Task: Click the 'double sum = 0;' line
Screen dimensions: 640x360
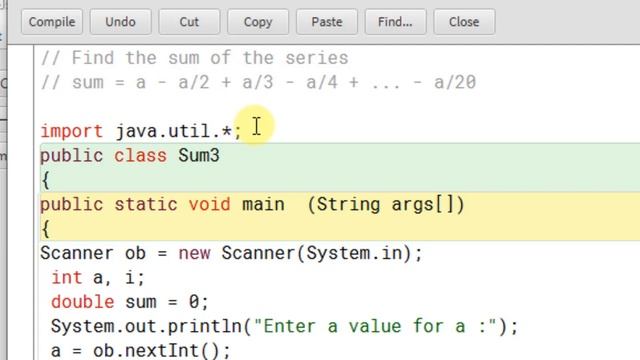Action: pyautogui.click(x=130, y=302)
